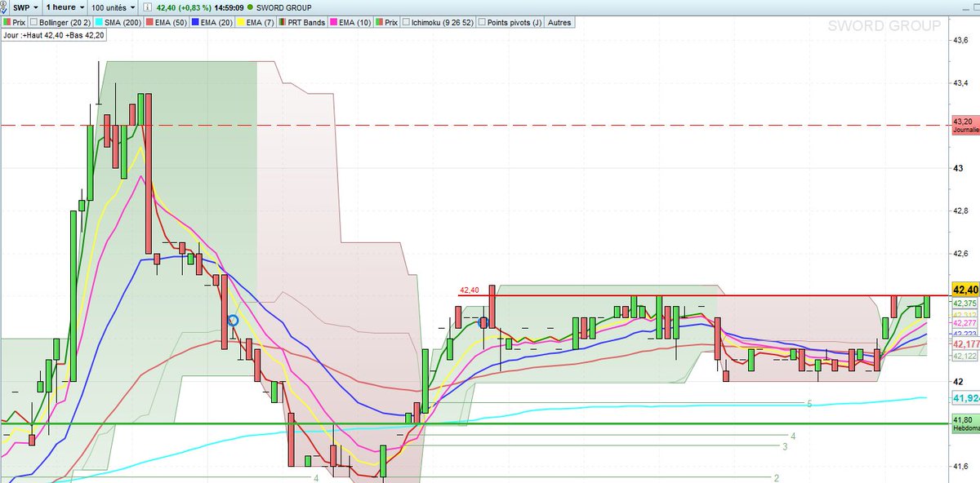Enable the Points pivots (J) checkbox
980x483 pixels.
[481, 22]
